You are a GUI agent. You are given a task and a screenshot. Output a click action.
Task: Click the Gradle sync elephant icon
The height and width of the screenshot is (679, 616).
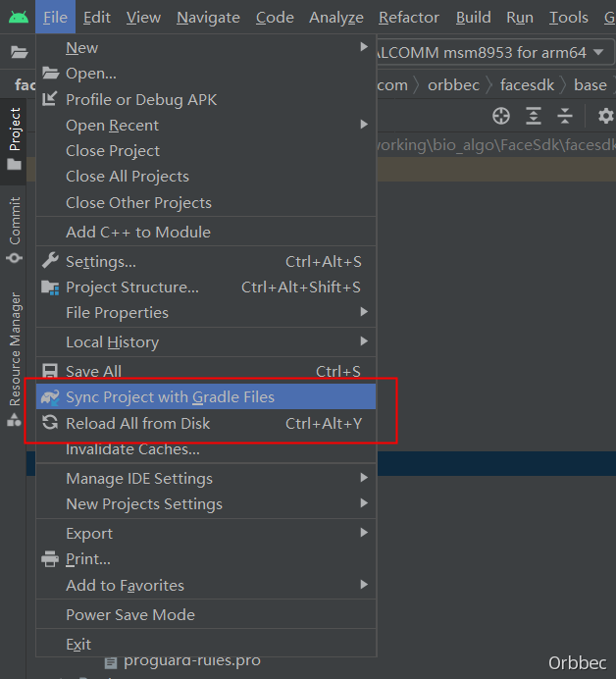click(x=50, y=397)
